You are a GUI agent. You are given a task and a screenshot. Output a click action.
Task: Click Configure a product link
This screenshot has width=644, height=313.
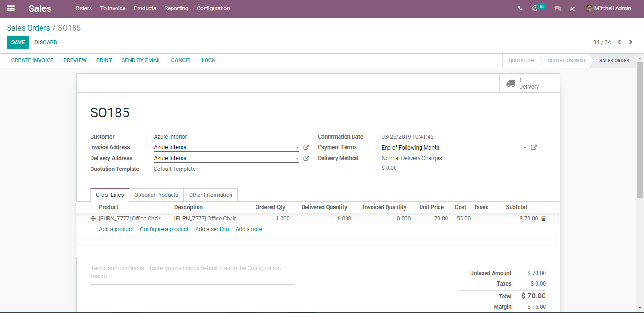click(x=164, y=229)
